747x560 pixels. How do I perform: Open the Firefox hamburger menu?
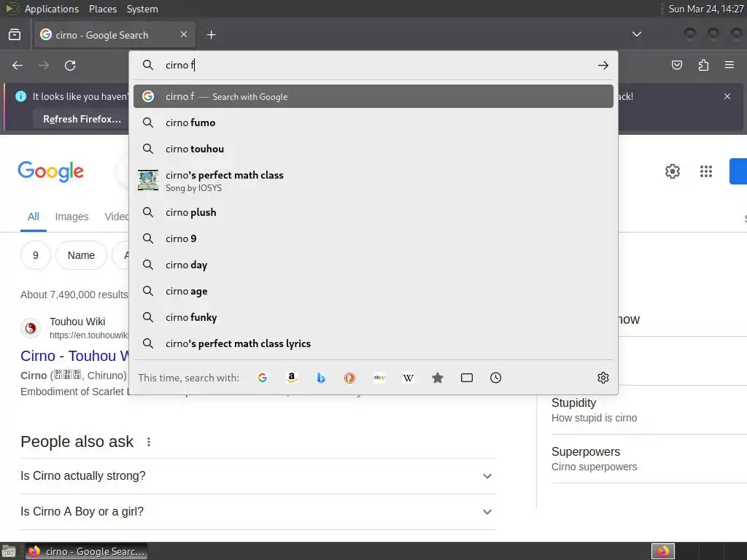pos(729,65)
